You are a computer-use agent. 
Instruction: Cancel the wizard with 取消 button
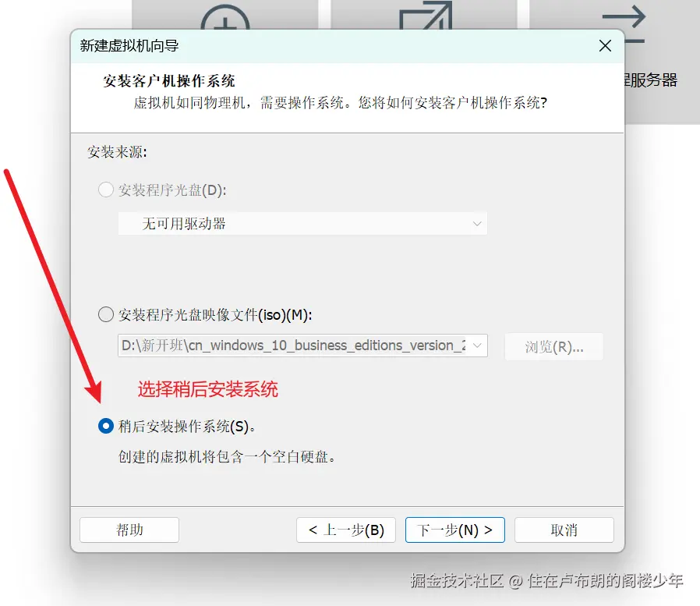[x=564, y=530]
